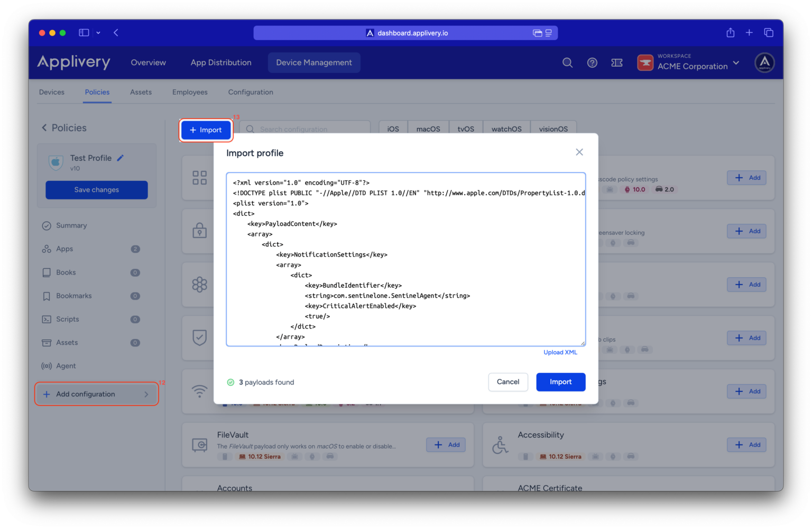Image resolution: width=812 pixels, height=529 pixels.
Task: Select the visionOS platform filter
Action: pos(553,129)
